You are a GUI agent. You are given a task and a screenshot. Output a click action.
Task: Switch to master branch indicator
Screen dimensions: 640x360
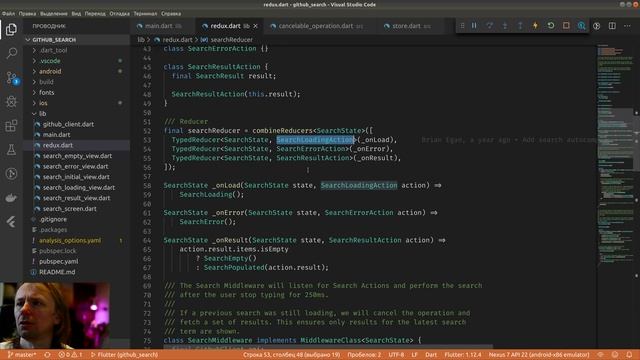coord(22,355)
